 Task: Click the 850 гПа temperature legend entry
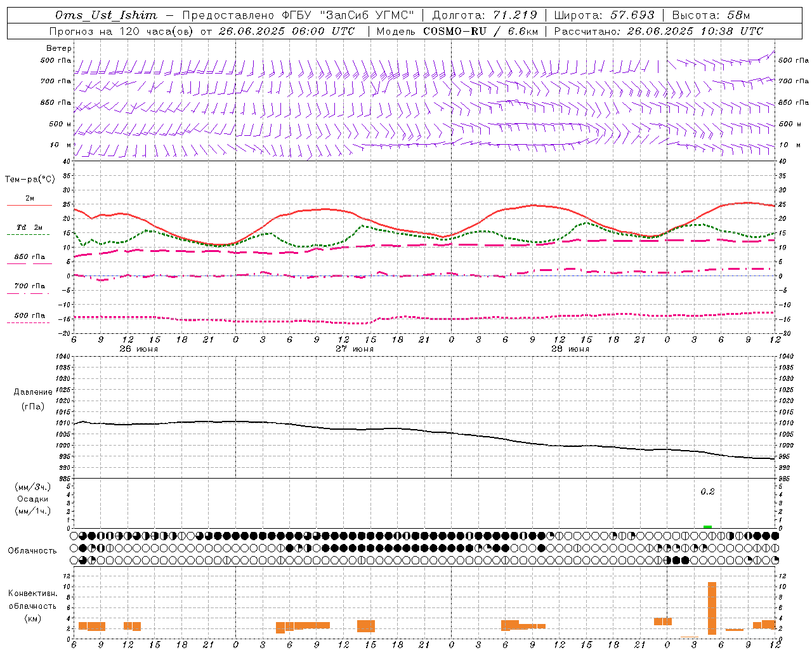[30, 257]
